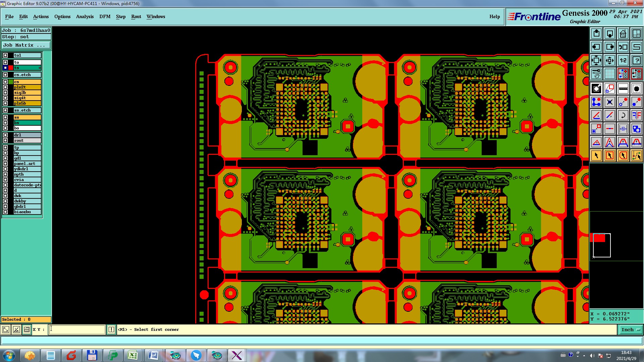Select the single-arrow pointer select tool

pyautogui.click(x=596, y=156)
